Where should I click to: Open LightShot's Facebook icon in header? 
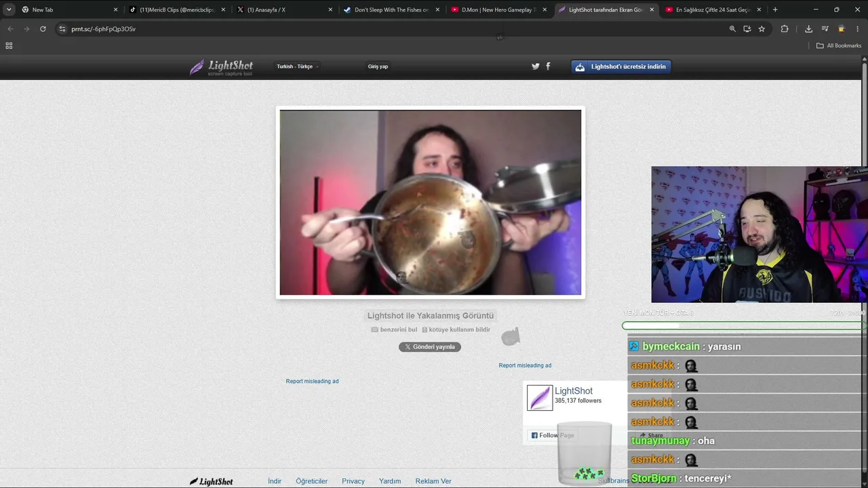(548, 66)
